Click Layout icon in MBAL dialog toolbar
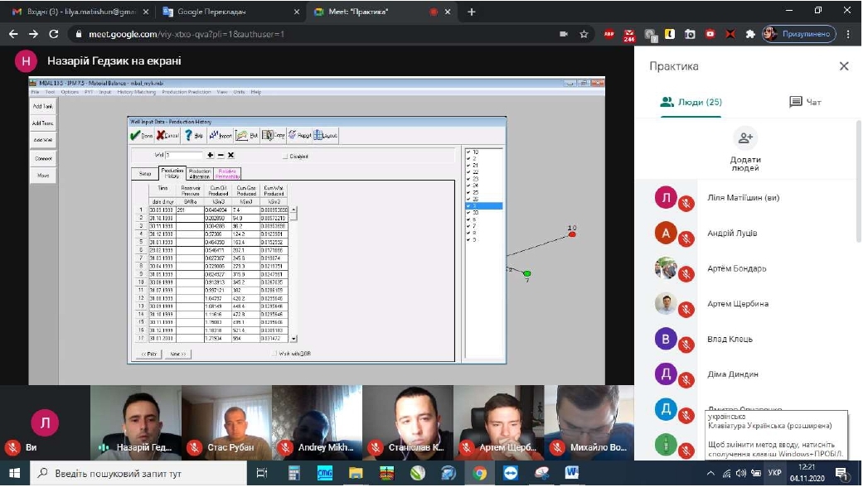868x487 pixels. [326, 136]
